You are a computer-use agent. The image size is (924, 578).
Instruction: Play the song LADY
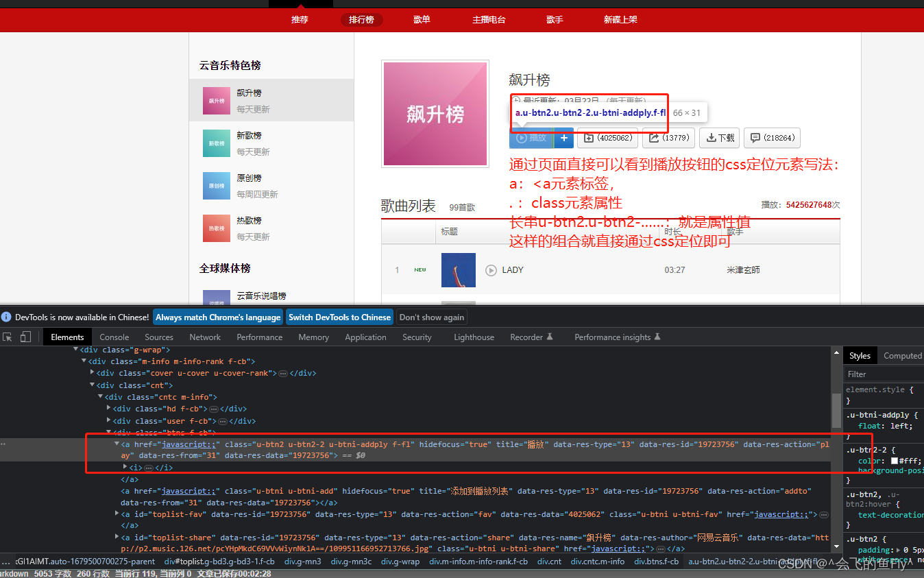491,270
